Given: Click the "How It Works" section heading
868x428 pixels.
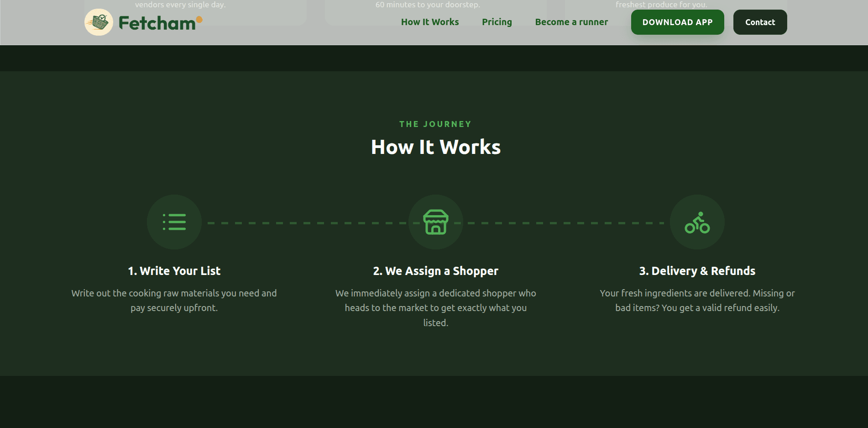Looking at the screenshot, I should point(436,147).
